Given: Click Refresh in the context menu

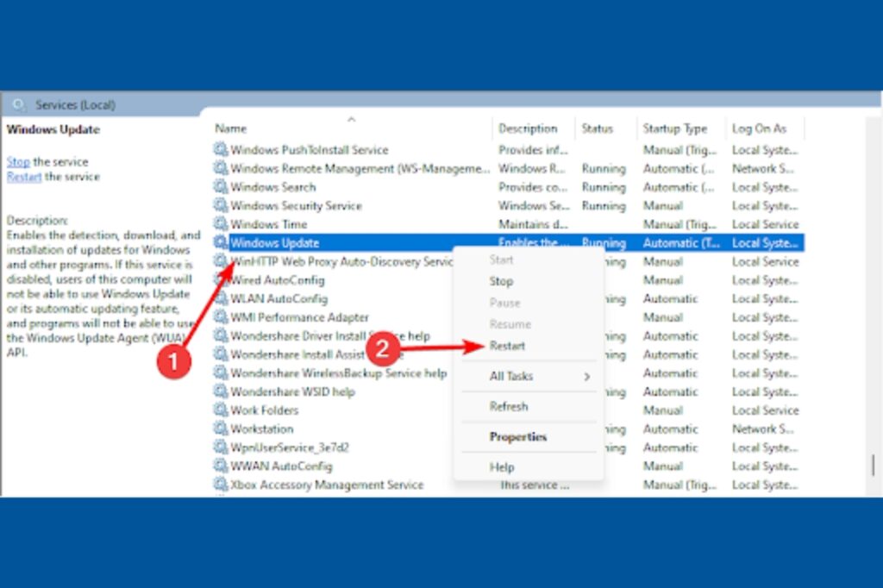Looking at the screenshot, I should pos(508,407).
